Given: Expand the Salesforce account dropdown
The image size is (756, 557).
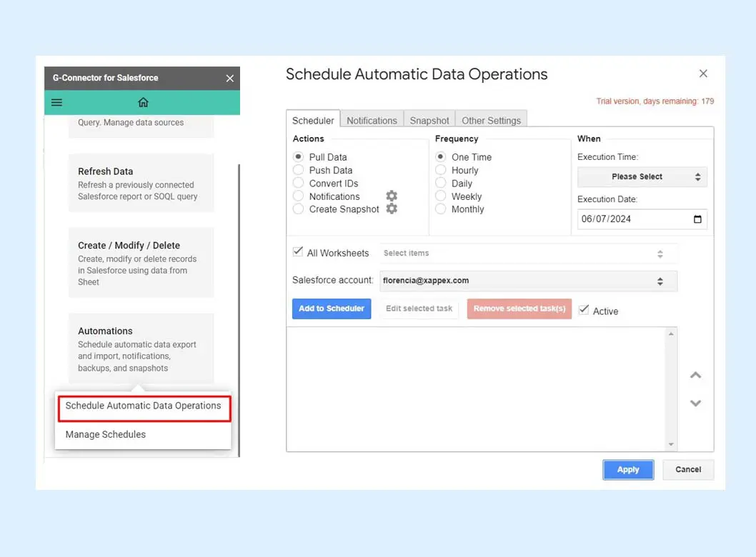Looking at the screenshot, I should pos(527,281).
